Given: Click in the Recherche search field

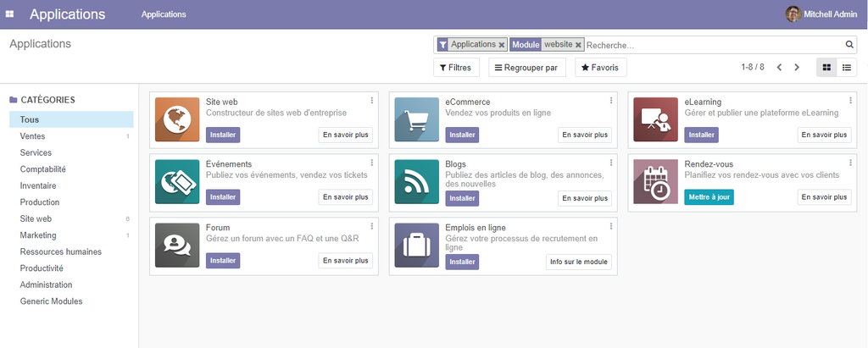Looking at the screenshot, I should 712,45.
